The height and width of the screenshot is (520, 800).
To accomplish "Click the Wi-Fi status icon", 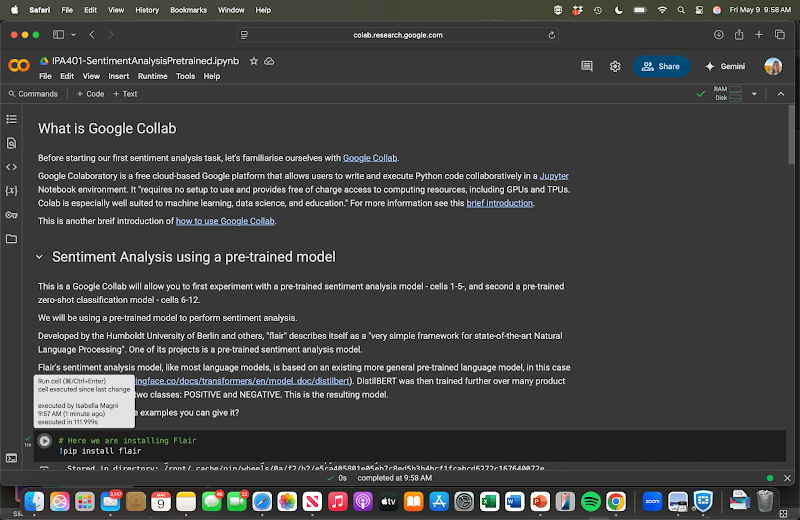I will click(662, 10).
